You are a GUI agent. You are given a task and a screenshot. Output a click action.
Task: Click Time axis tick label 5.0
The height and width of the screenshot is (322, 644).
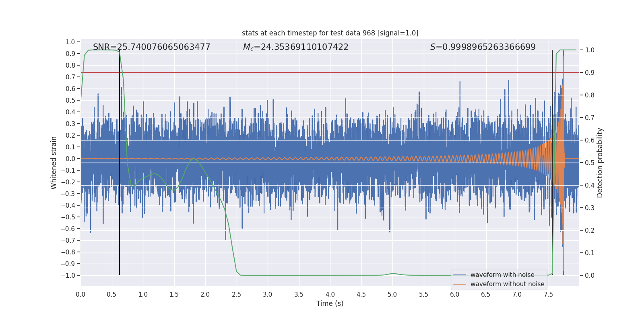(392, 294)
